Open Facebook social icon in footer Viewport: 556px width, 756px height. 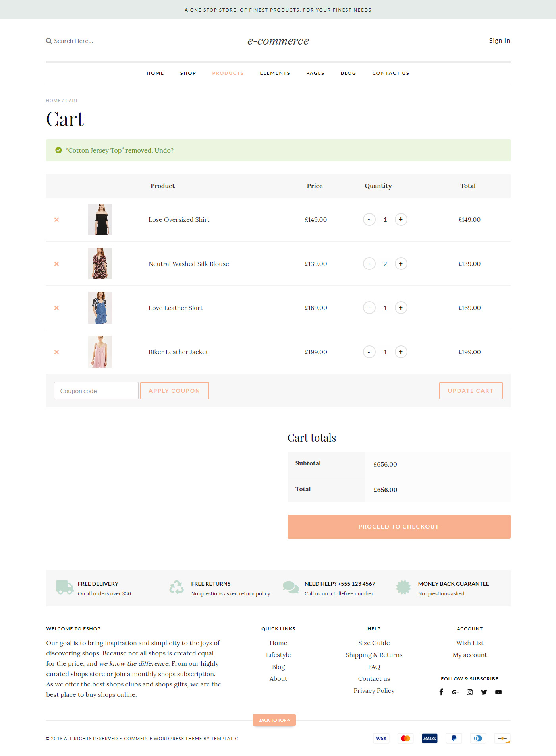441,692
